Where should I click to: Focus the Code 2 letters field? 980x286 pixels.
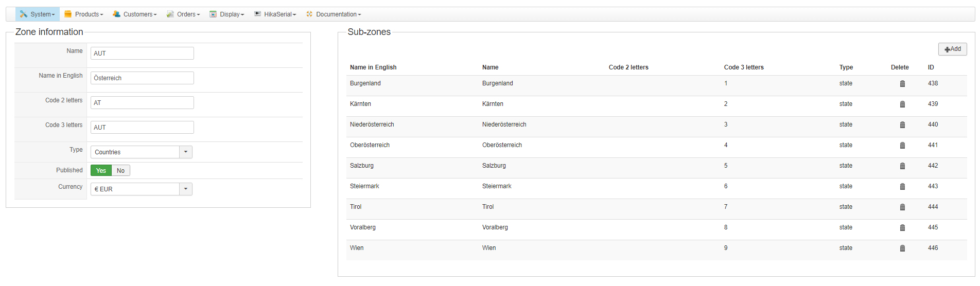point(142,103)
